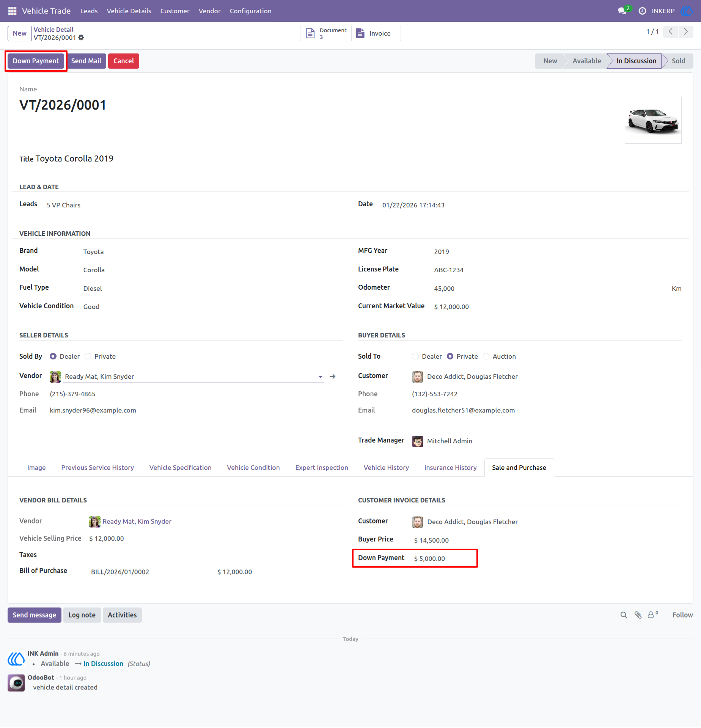
Task: Open the user profile avatar icon
Action: pos(687,11)
